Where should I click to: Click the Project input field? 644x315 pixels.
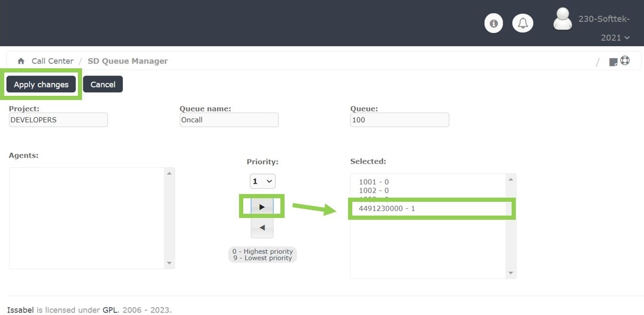point(58,120)
